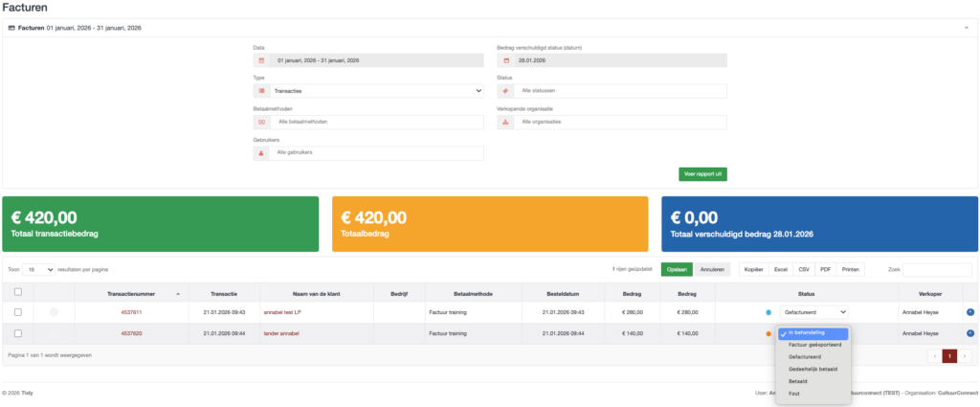This screenshot has height=407, width=980.
Task: Click the Status tag icon
Action: pos(505,91)
